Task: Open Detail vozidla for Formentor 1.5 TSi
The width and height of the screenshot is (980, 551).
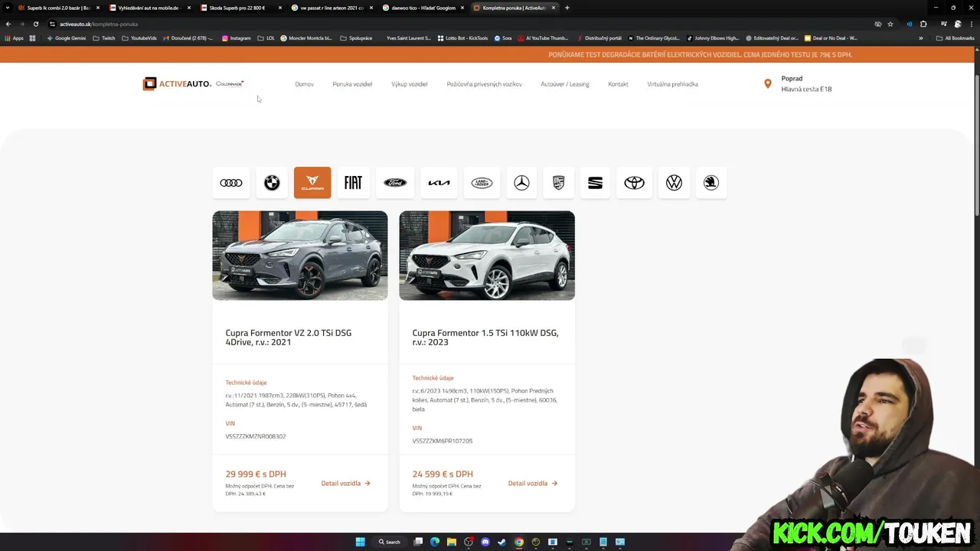Action: click(x=533, y=484)
